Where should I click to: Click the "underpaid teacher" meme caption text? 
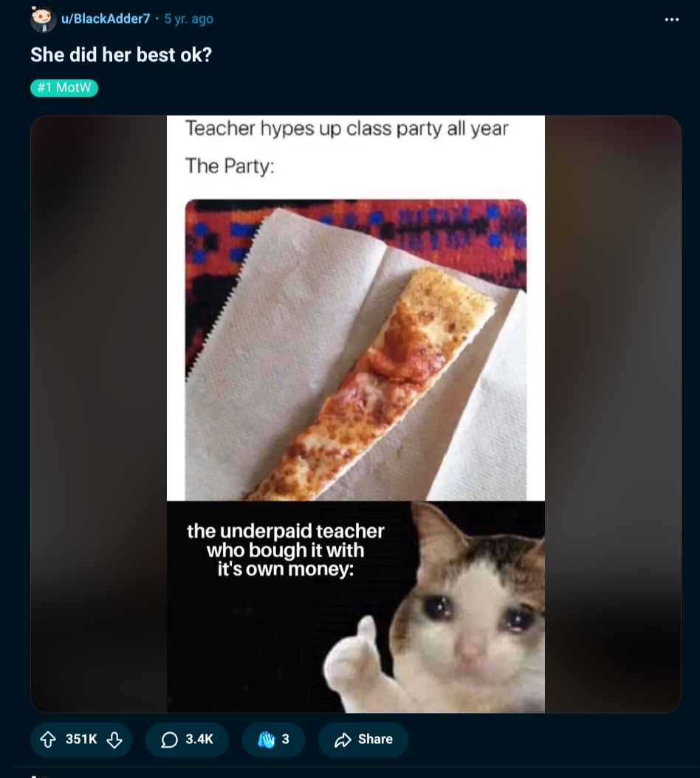tap(286, 551)
